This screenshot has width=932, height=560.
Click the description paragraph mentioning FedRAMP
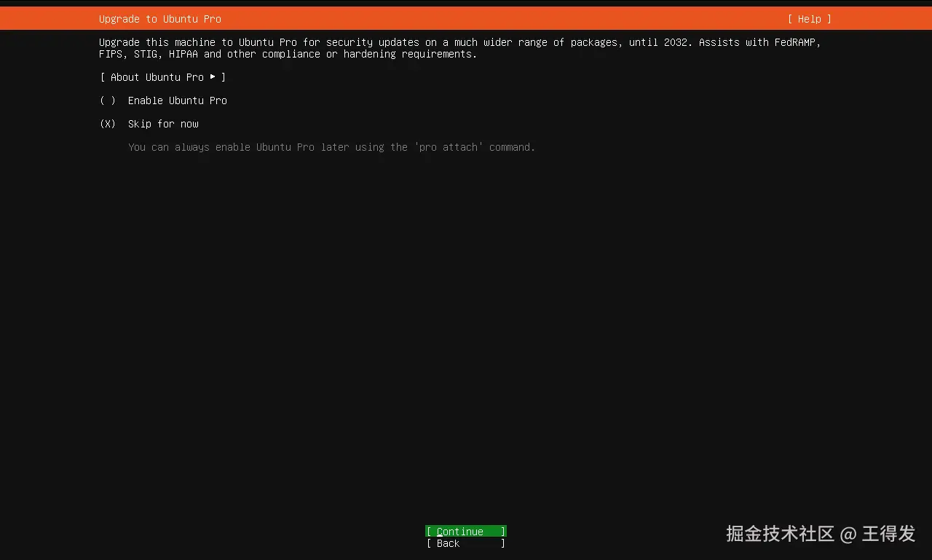(460, 48)
